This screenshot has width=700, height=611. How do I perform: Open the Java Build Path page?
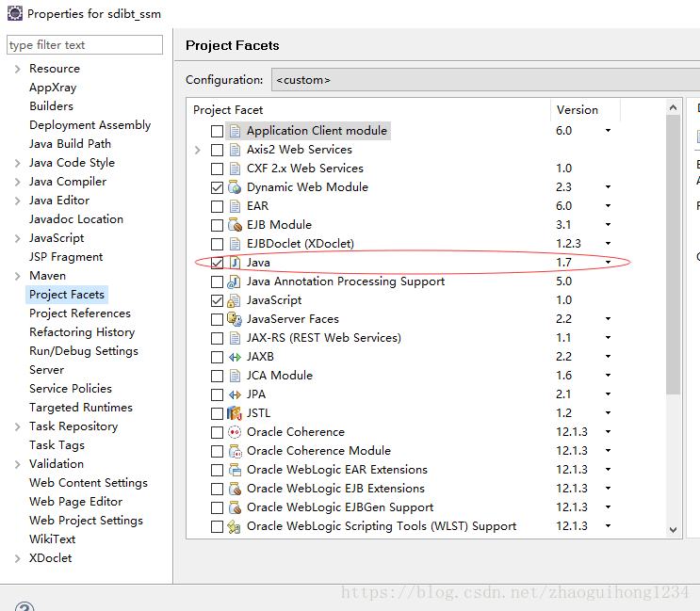70,144
